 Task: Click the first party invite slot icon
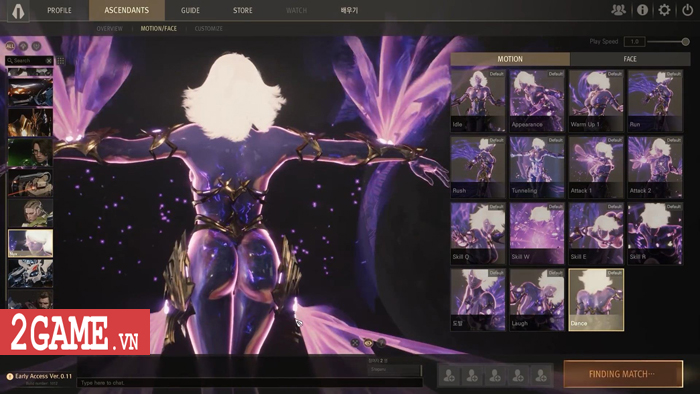coord(449,375)
